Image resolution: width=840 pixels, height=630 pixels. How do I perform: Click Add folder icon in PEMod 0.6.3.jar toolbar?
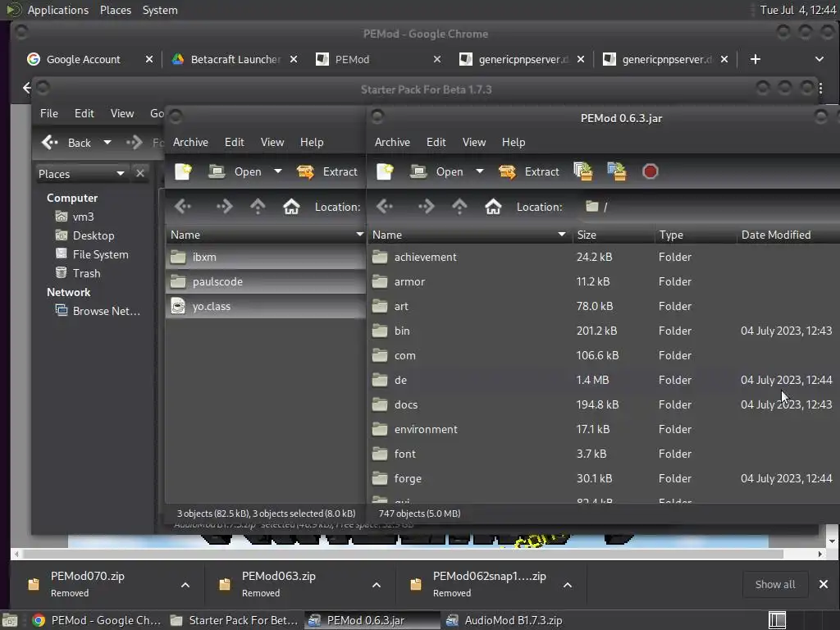click(x=617, y=171)
